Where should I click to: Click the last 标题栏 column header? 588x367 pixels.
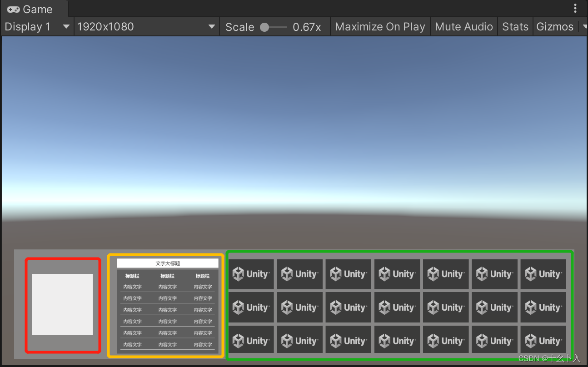(203, 276)
